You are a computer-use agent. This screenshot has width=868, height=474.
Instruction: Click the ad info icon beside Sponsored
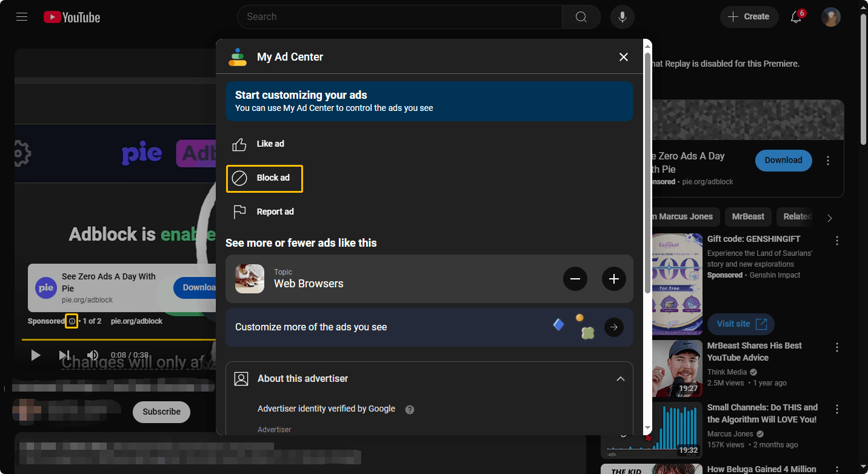(x=72, y=321)
